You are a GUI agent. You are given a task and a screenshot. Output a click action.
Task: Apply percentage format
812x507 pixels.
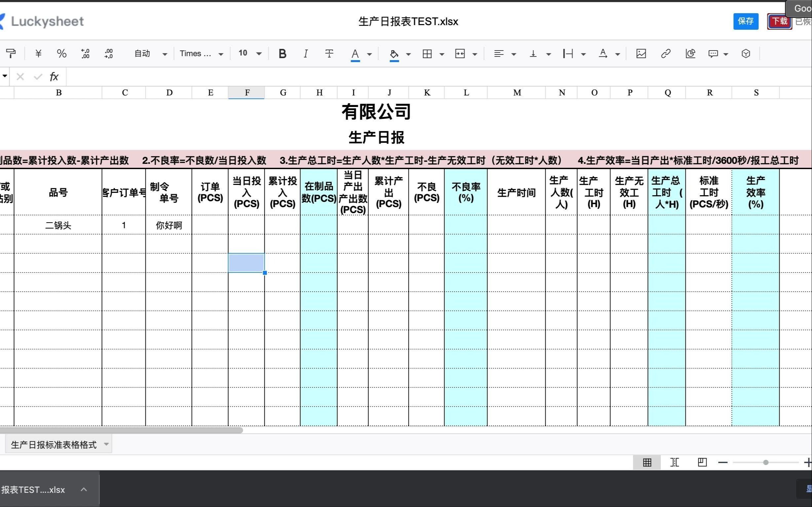point(62,53)
